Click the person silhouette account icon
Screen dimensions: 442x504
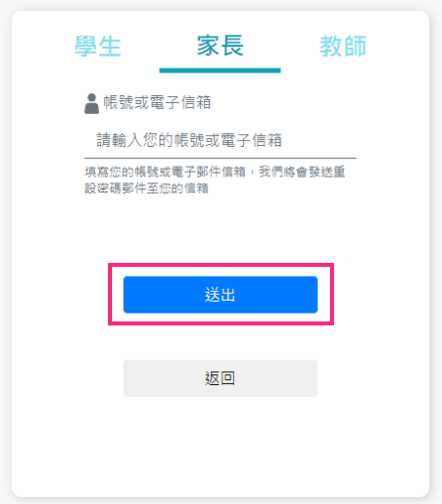pos(91,104)
